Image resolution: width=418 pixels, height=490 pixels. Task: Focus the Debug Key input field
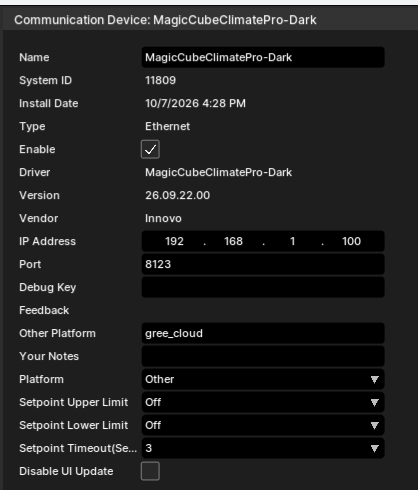tap(263, 287)
